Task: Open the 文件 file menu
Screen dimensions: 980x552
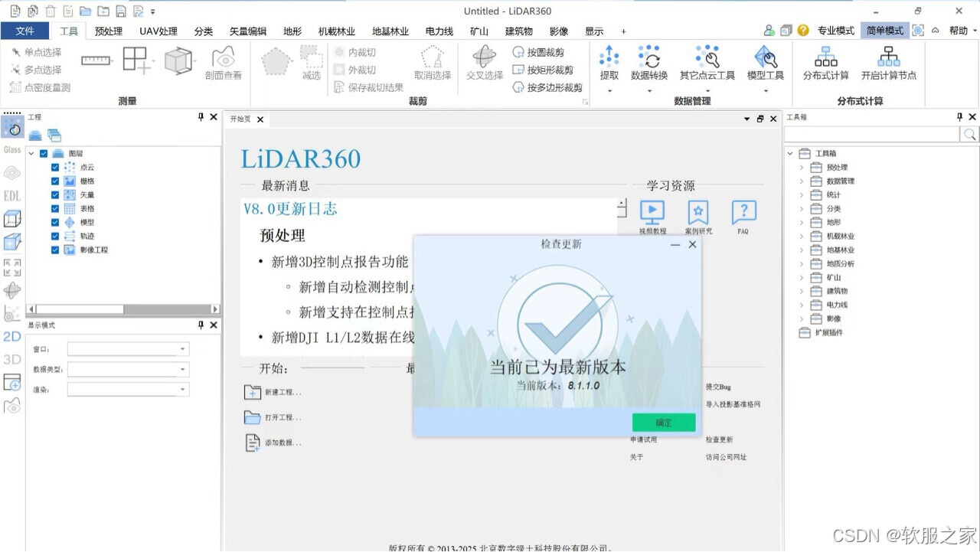Action: click(25, 31)
